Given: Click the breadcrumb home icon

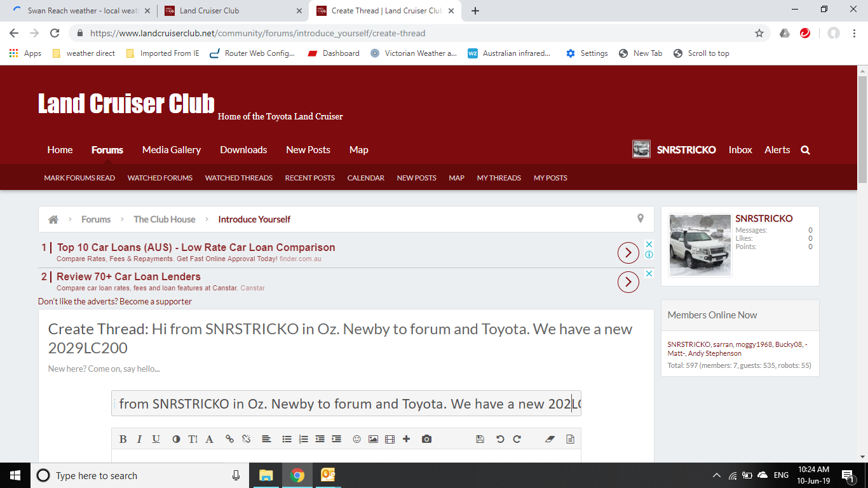Looking at the screenshot, I should pyautogui.click(x=53, y=219).
